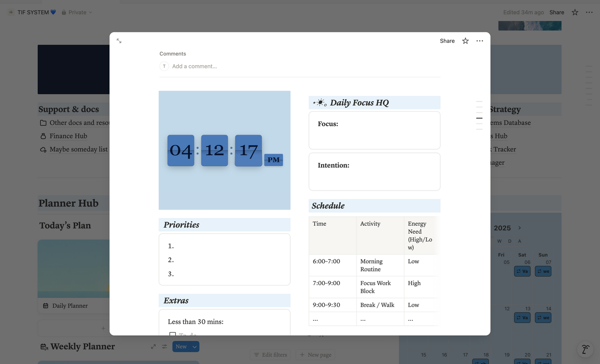Image resolution: width=600 pixels, height=364 pixels.
Task: Switch calendar to the W week view
Action: pyautogui.click(x=499, y=241)
